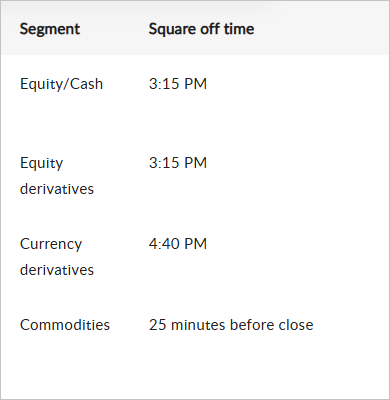This screenshot has height=400, width=390.
Task: Click the 4:40 PM square off time
Action: [178, 244]
